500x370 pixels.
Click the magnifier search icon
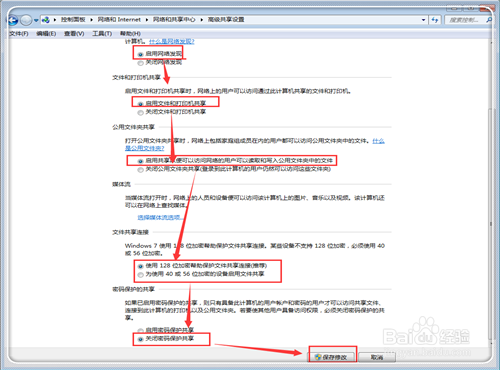point(489,20)
